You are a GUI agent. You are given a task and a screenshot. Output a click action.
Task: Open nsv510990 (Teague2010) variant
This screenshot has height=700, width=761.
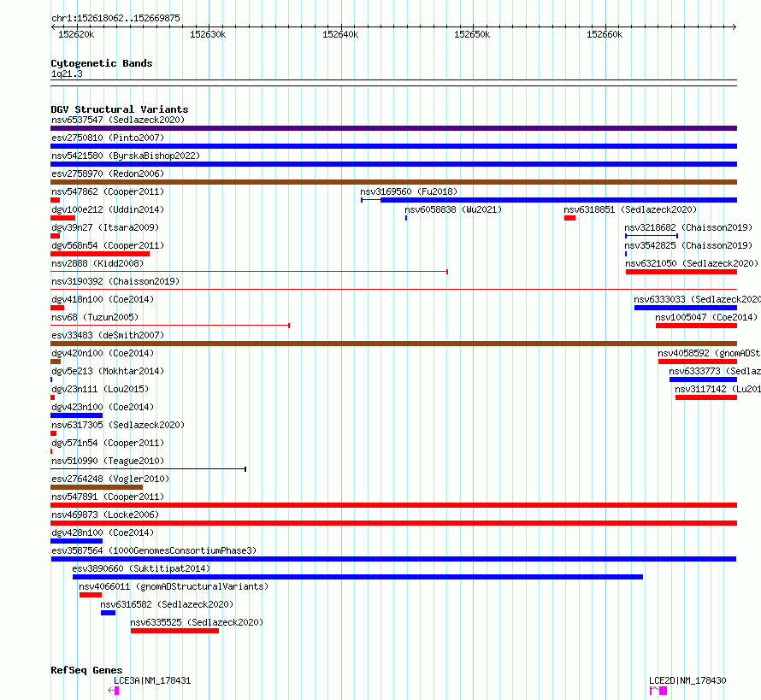point(108,461)
